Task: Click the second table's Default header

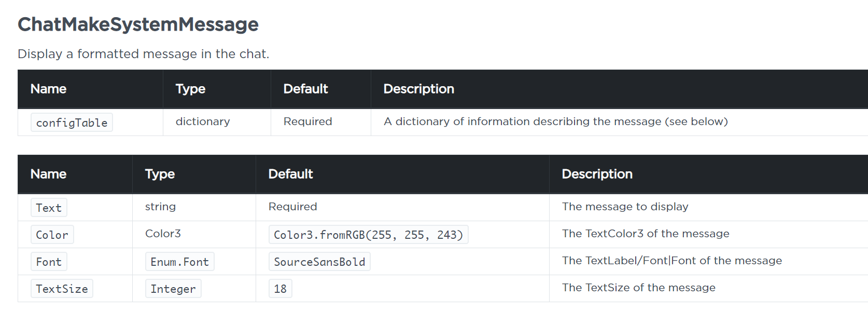Action: (x=290, y=174)
